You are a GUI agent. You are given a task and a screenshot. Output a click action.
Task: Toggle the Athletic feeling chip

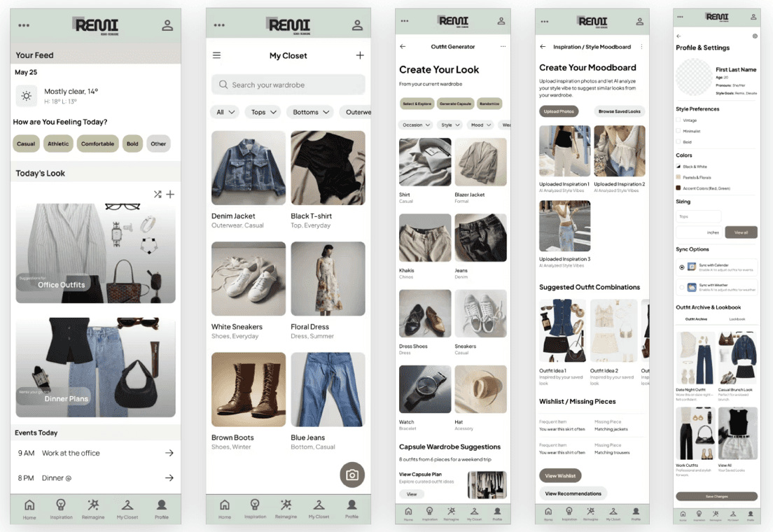58,143
